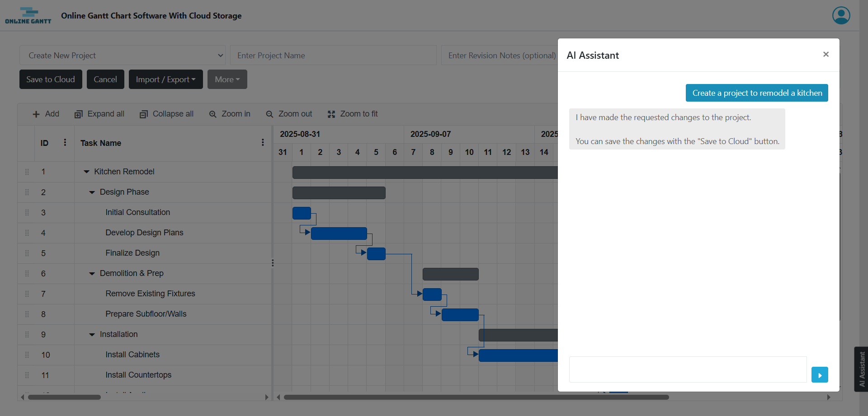Click Zoom out on the Gantt toolbar
The image size is (868, 416).
(x=289, y=114)
